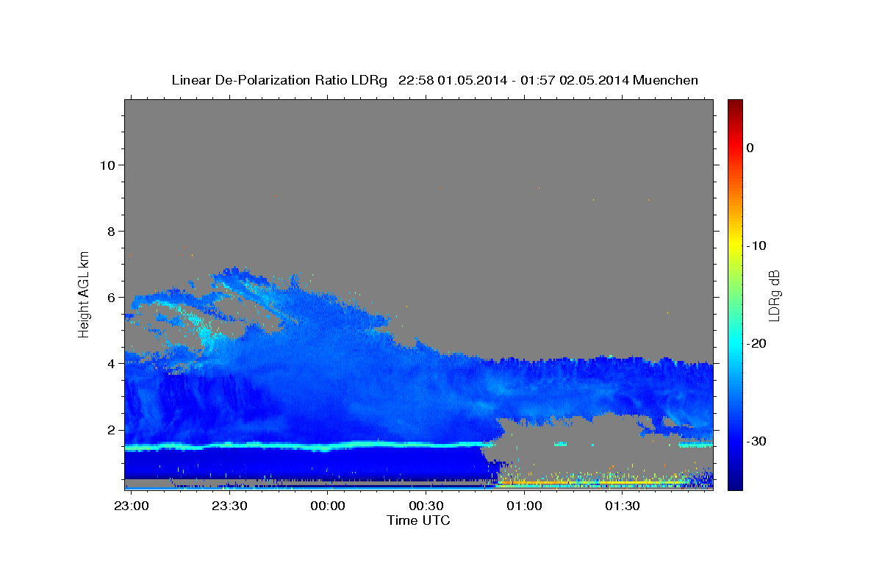Click the height tick label 8

click(x=110, y=231)
